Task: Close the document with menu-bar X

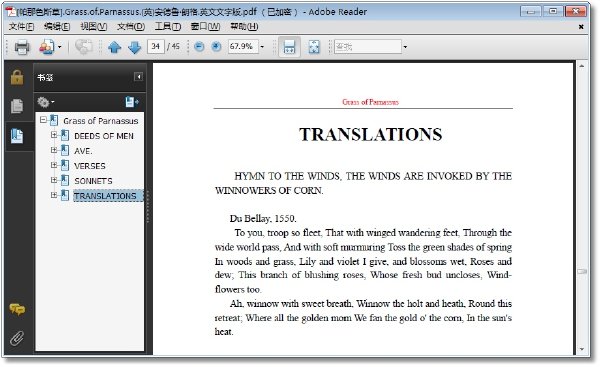Action: click(x=581, y=27)
